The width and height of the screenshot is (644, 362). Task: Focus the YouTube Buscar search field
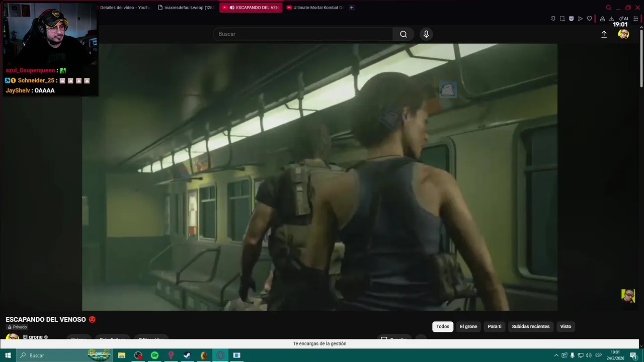(303, 34)
